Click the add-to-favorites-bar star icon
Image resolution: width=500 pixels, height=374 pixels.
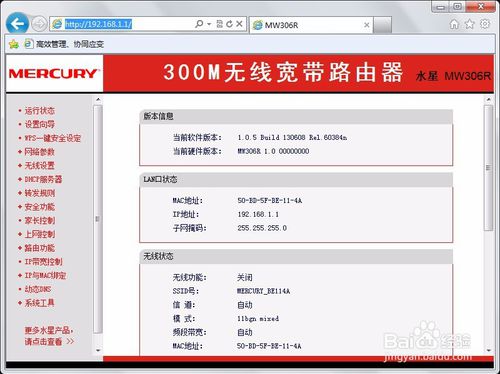pyautogui.click(x=14, y=44)
